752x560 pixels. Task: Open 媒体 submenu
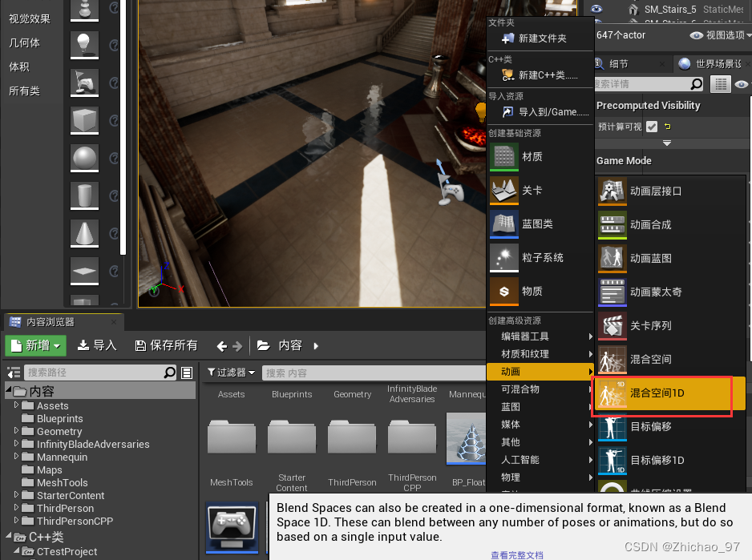[x=540, y=425]
